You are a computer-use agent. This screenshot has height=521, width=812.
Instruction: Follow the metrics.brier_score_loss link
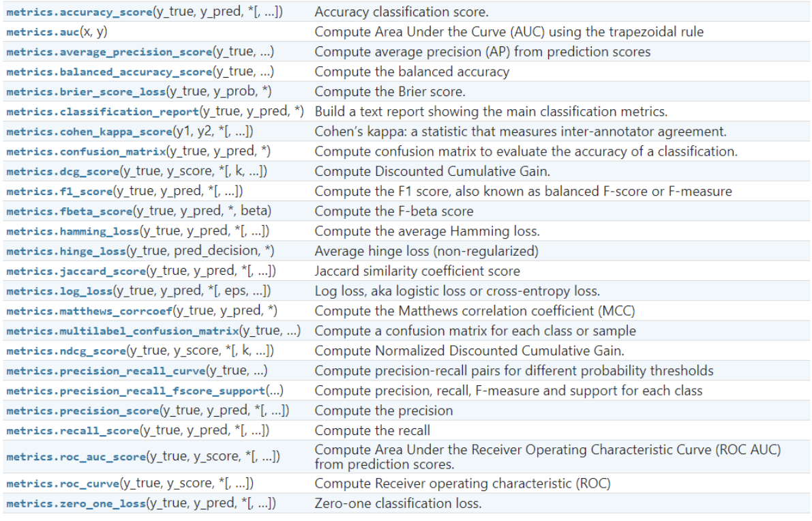pos(86,91)
